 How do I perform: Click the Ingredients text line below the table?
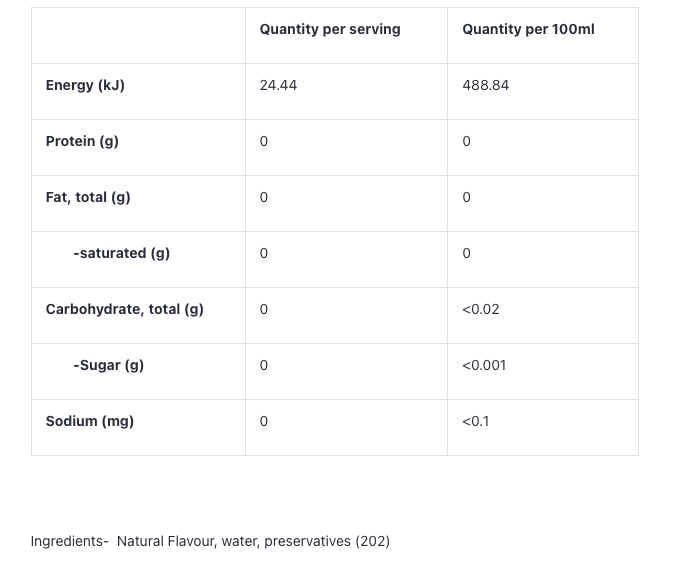click(210, 541)
